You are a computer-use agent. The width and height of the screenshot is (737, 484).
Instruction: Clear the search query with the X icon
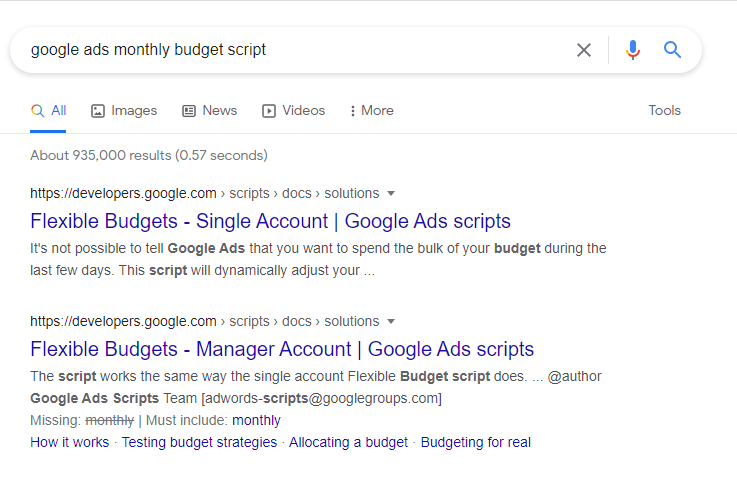pos(584,50)
